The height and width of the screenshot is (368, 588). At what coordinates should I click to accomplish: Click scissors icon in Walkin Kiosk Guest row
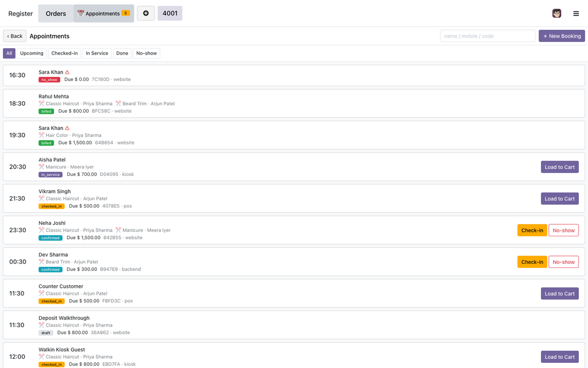click(x=41, y=356)
